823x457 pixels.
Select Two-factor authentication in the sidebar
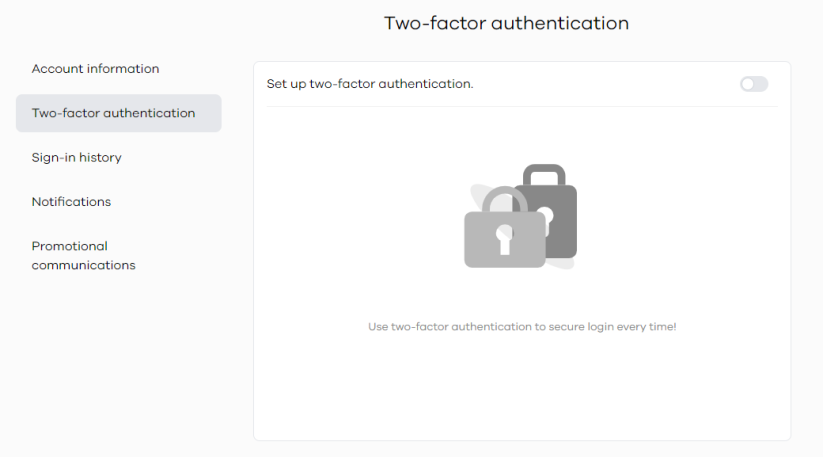click(x=119, y=113)
